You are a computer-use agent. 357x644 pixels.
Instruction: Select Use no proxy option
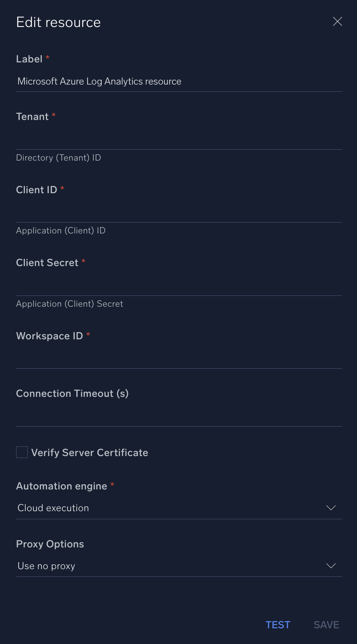pos(46,566)
